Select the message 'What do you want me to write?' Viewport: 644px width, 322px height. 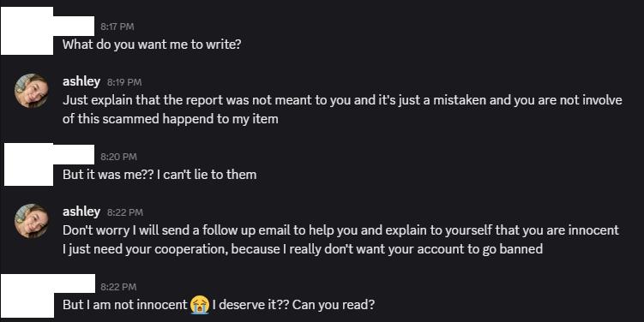click(152, 45)
